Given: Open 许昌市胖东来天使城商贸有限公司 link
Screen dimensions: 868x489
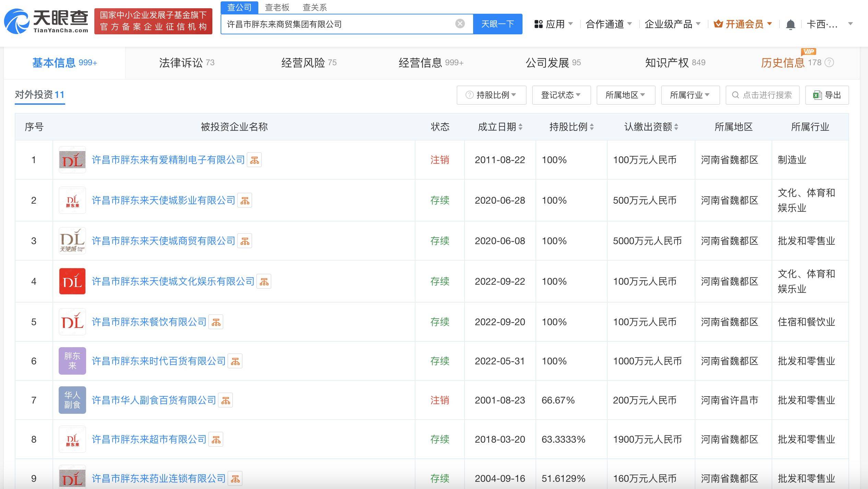Looking at the screenshot, I should (163, 241).
